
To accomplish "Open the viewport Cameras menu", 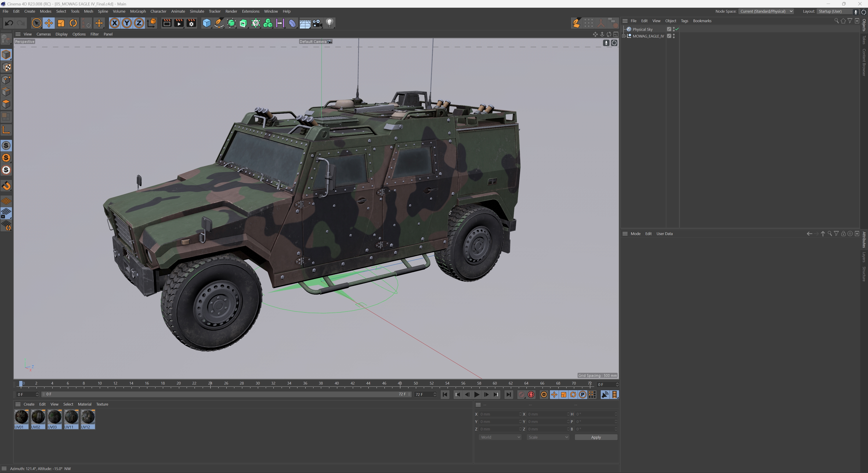I will click(43, 34).
